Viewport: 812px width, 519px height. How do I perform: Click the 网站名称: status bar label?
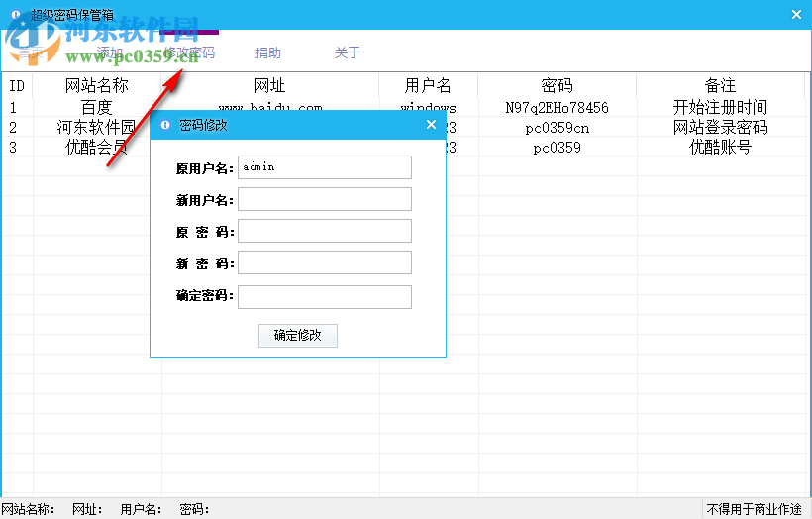(28, 509)
